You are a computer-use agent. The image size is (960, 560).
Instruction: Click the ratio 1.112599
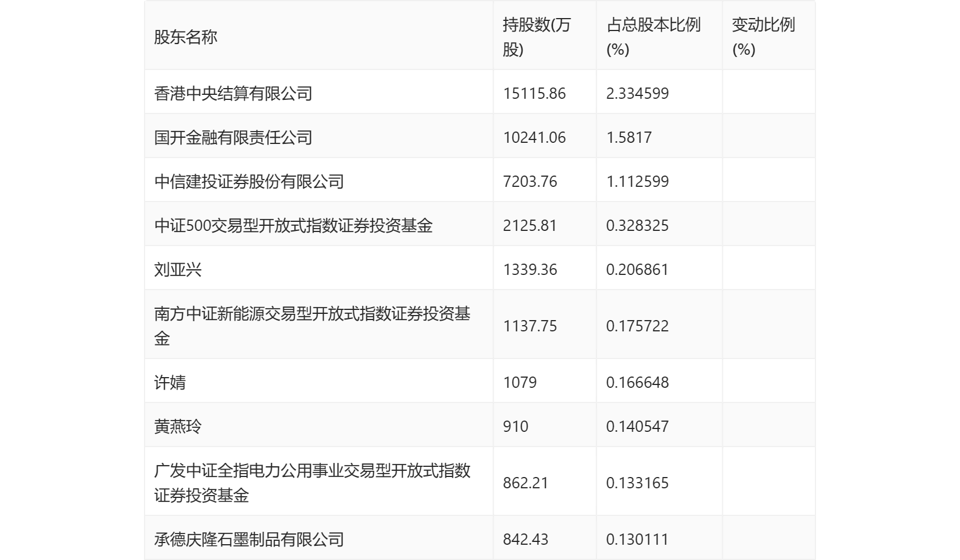pos(638,181)
